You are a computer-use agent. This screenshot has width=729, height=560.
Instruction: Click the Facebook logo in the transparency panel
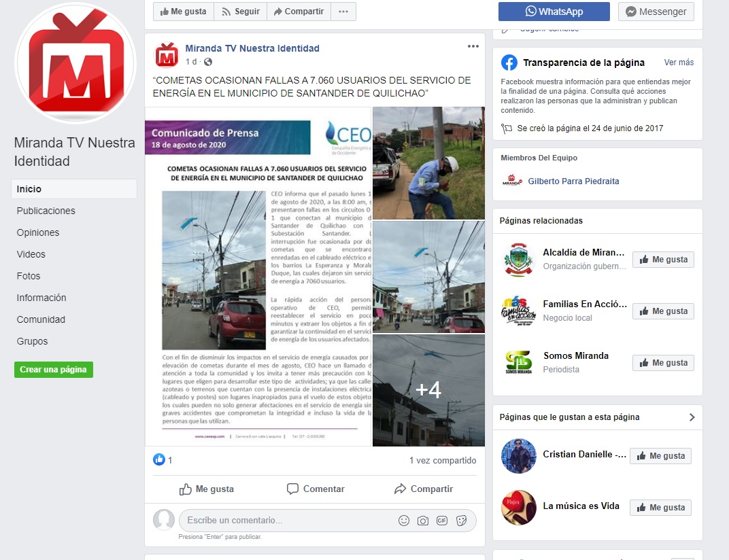pyautogui.click(x=509, y=63)
